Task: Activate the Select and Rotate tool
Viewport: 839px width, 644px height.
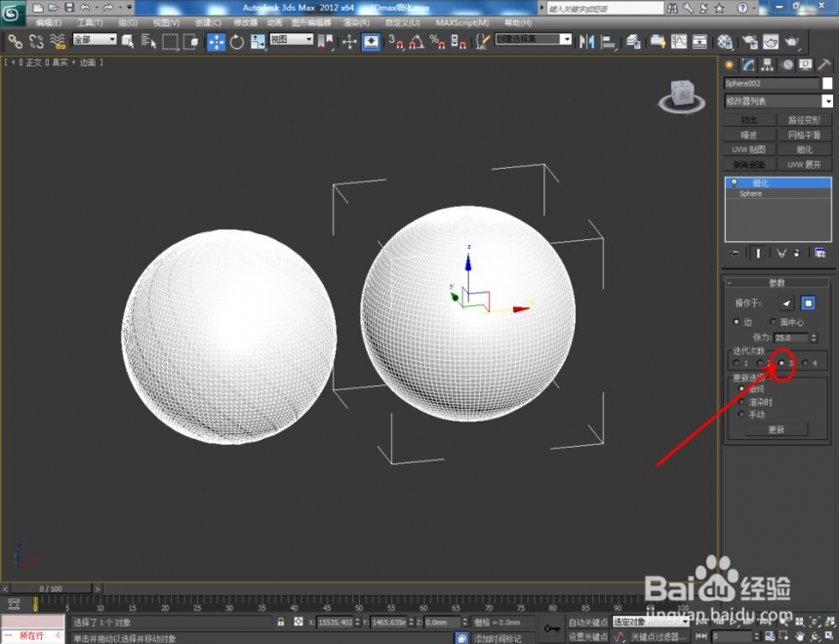Action: [x=236, y=42]
